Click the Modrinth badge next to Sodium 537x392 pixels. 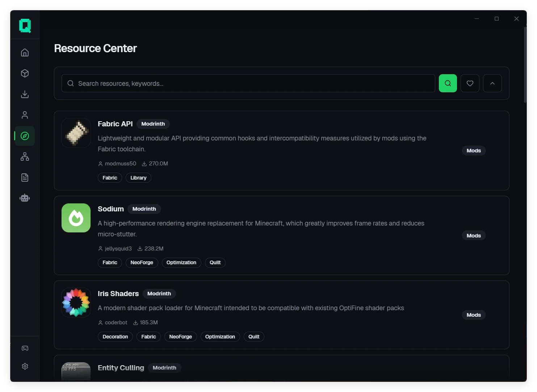tap(144, 209)
